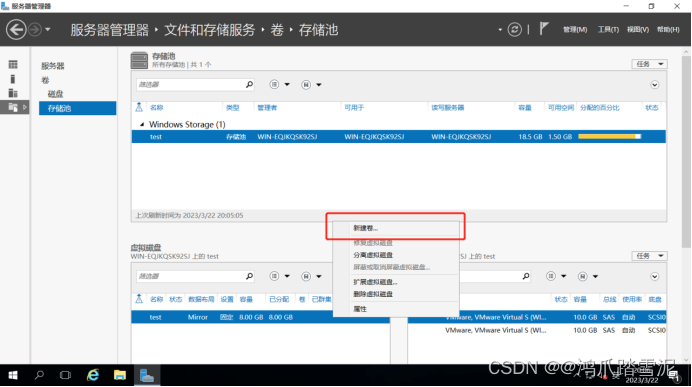This screenshot has width=692, height=387.
Task: Sort storage pools by 容量 column
Action: point(525,108)
